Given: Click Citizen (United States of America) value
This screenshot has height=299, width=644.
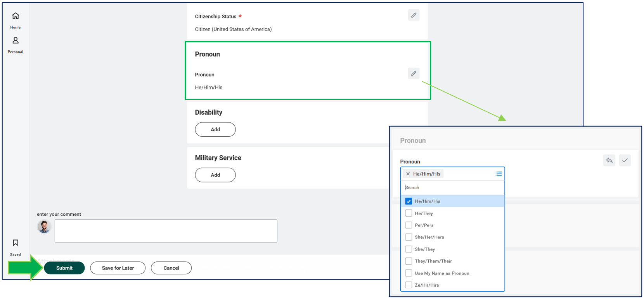Looking at the screenshot, I should click(x=233, y=29).
